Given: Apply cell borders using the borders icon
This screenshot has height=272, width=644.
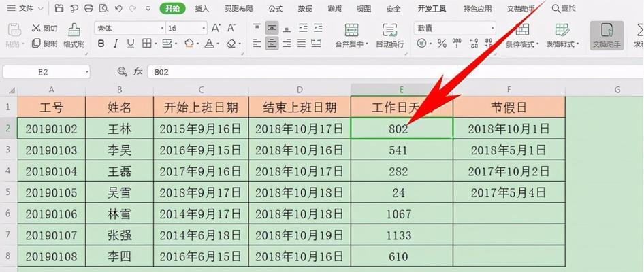Looking at the screenshot, I should [146, 44].
